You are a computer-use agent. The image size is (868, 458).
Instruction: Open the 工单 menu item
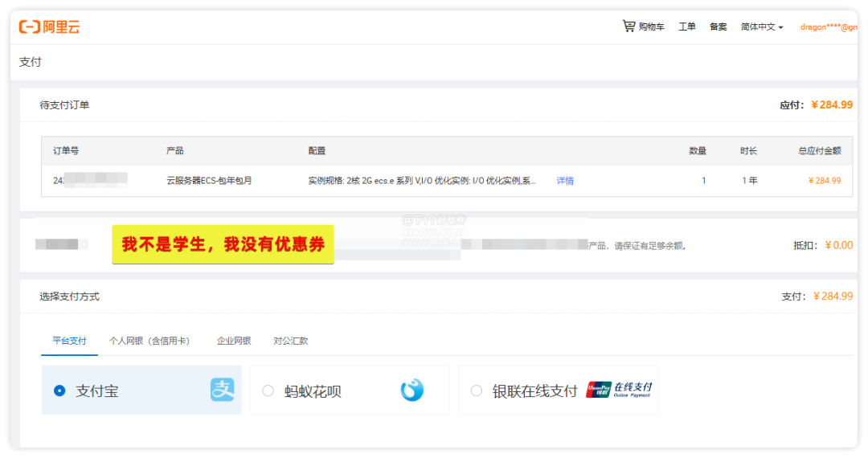pyautogui.click(x=687, y=27)
